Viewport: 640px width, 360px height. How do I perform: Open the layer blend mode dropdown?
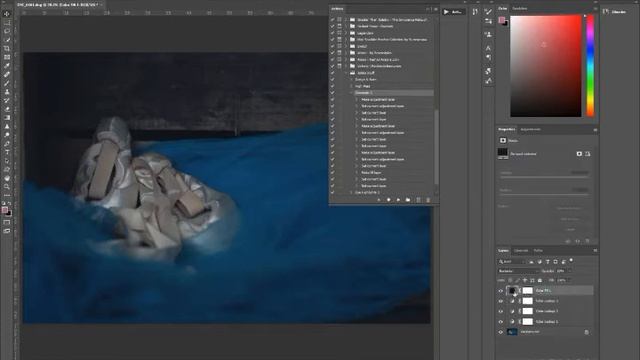pyautogui.click(x=518, y=271)
